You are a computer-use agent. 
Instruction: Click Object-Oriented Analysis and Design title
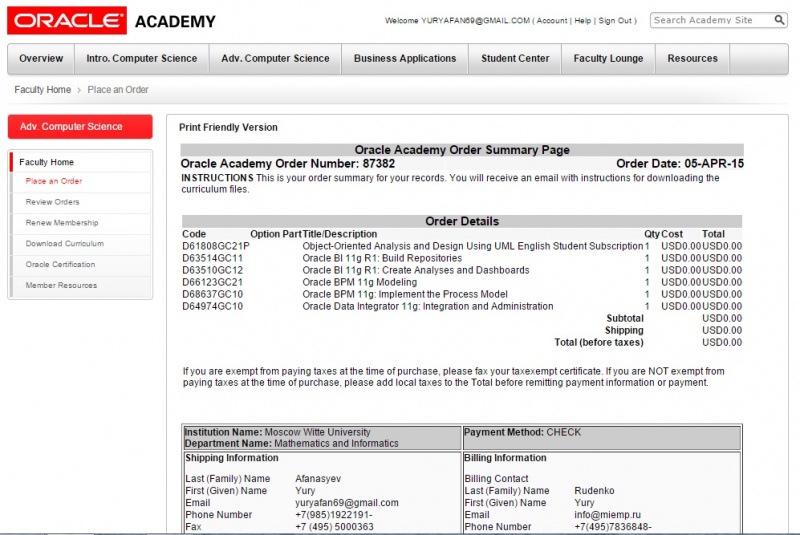point(472,246)
